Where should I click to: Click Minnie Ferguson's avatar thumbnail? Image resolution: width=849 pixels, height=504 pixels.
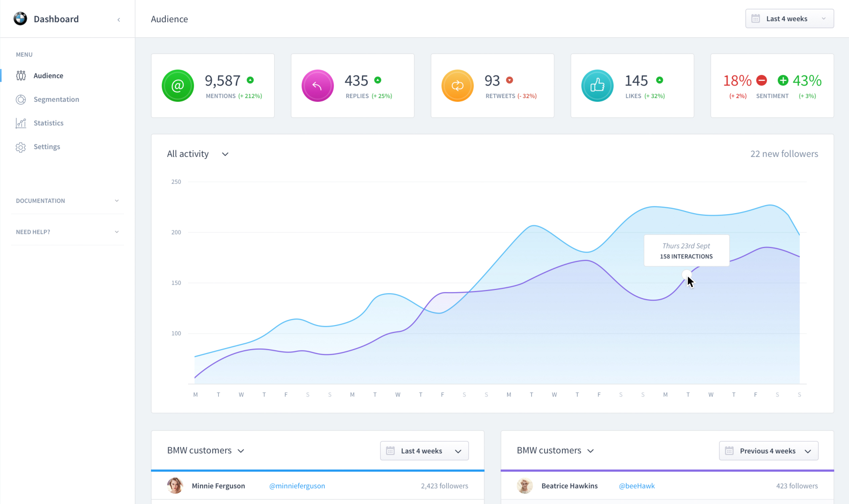175,486
